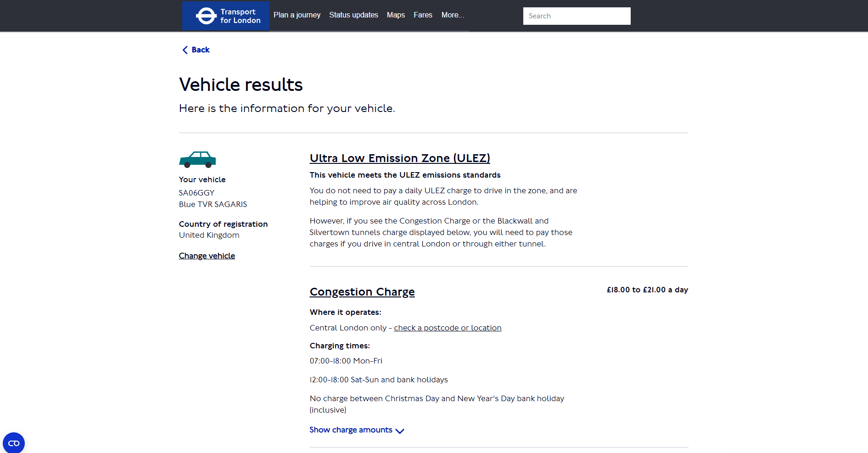Select the Blue TVR SAGARIS text
This screenshot has height=453, width=868.
point(213,204)
